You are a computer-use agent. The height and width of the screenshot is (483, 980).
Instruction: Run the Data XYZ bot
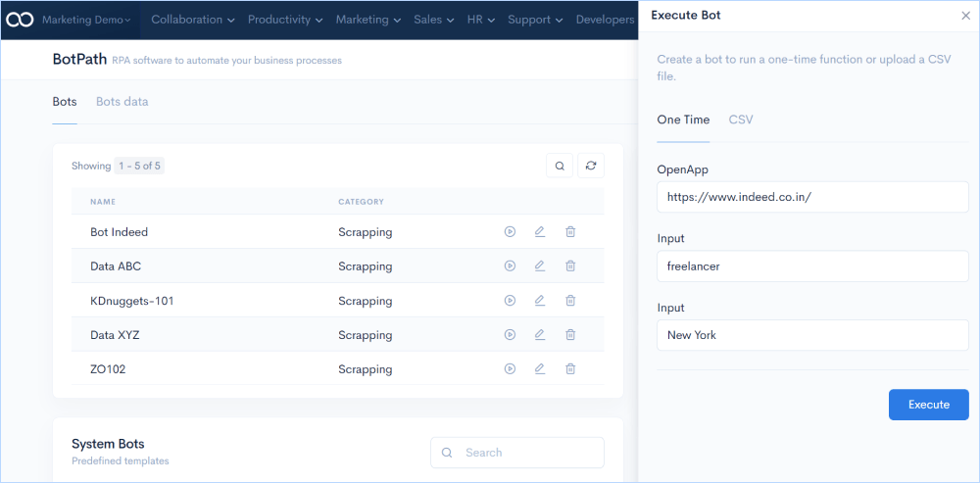pyautogui.click(x=510, y=335)
